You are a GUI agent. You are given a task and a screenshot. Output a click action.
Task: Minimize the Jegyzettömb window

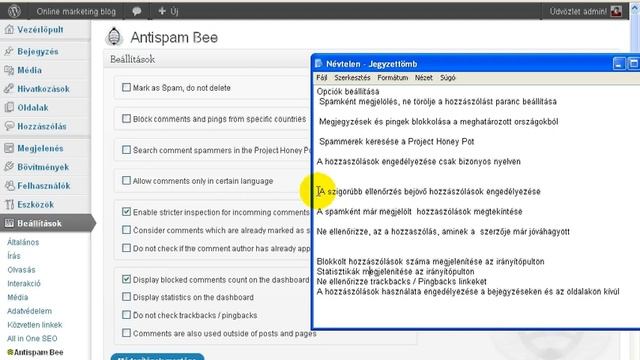(x=619, y=64)
